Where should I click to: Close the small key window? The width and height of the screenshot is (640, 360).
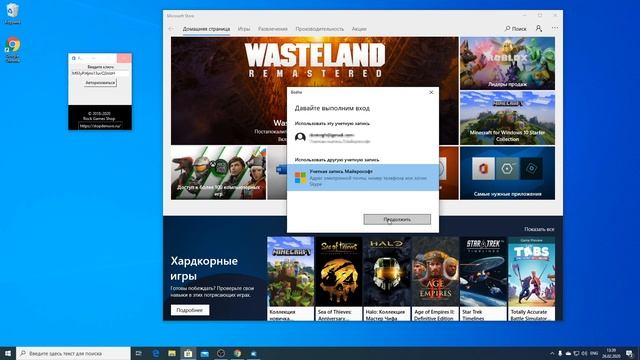tap(124, 58)
